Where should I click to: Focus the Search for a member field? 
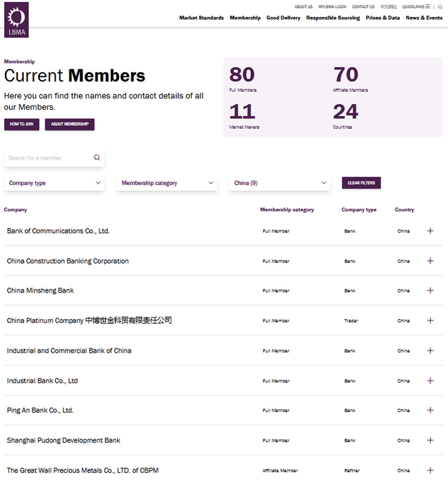pos(49,158)
